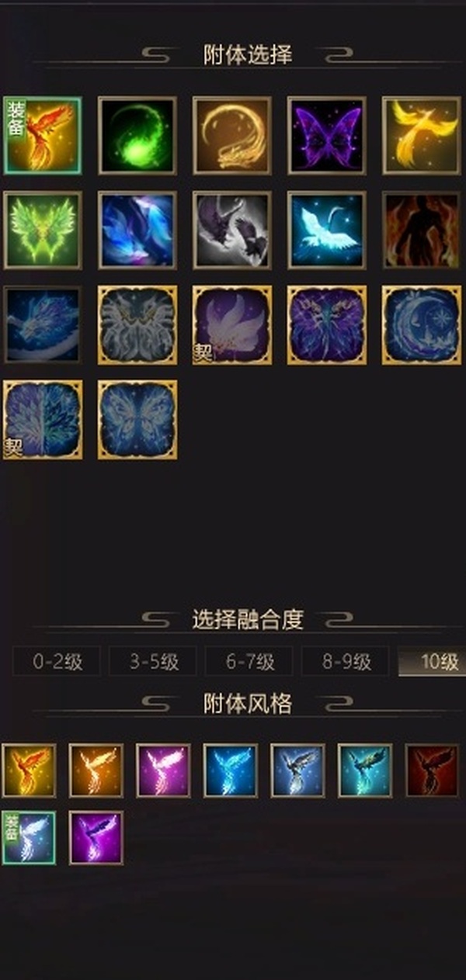Image resolution: width=466 pixels, height=980 pixels.
Task: Choose the pale blue butterfly attachment in bottom row
Action: (x=137, y=419)
